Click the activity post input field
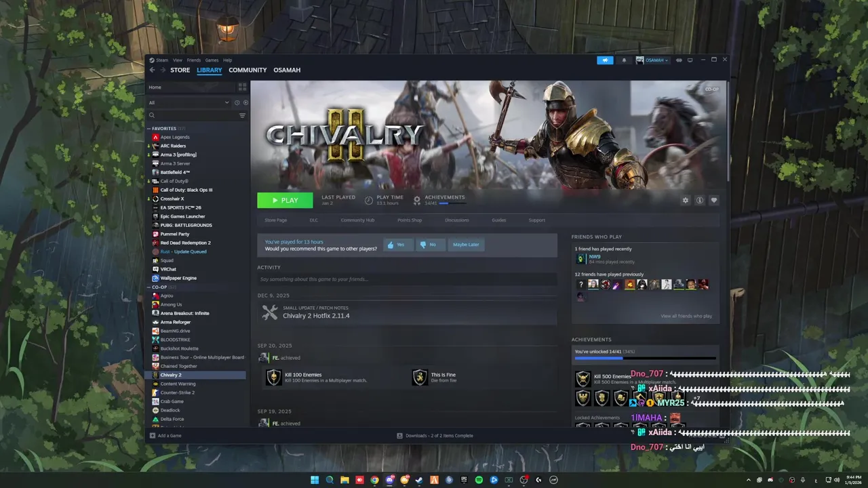The height and width of the screenshot is (488, 868). click(x=407, y=279)
